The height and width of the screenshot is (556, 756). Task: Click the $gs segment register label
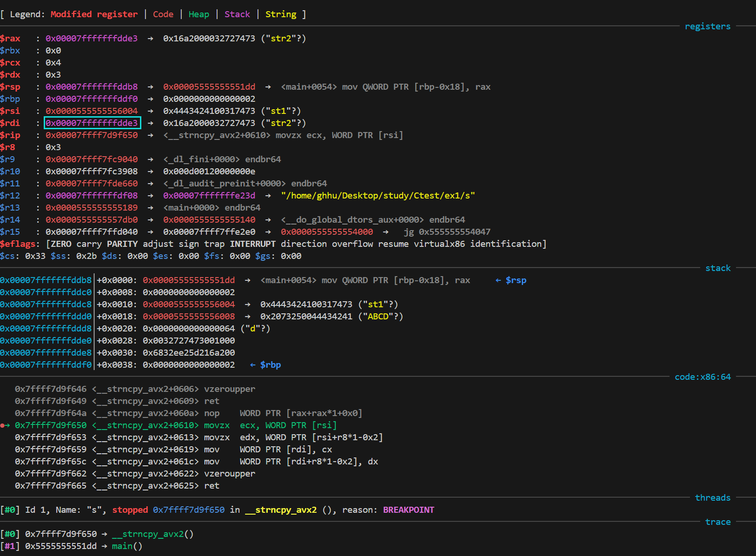[x=263, y=256]
